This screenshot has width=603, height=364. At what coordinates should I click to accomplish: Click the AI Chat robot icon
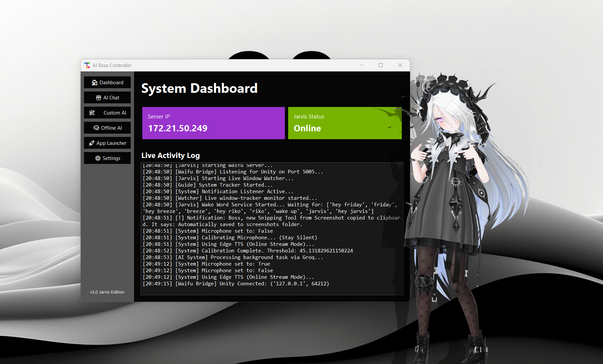coord(98,98)
